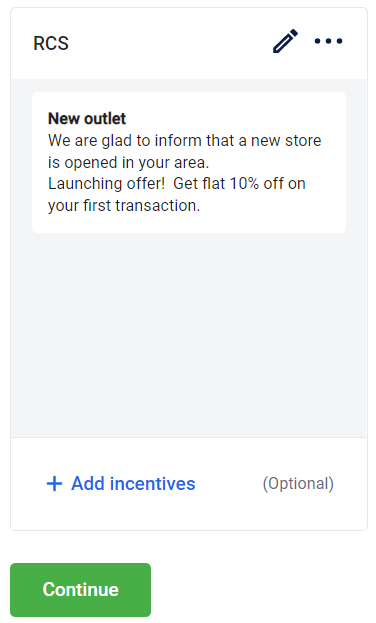Select the RCS channel heading
The width and height of the screenshot is (376, 623).
pos(51,43)
